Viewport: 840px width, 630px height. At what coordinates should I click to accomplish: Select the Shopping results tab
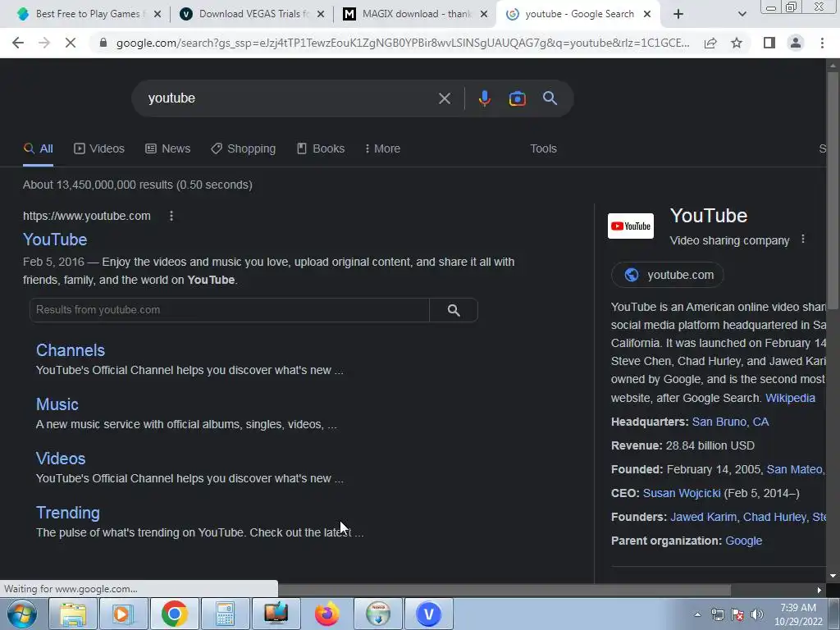pos(243,149)
